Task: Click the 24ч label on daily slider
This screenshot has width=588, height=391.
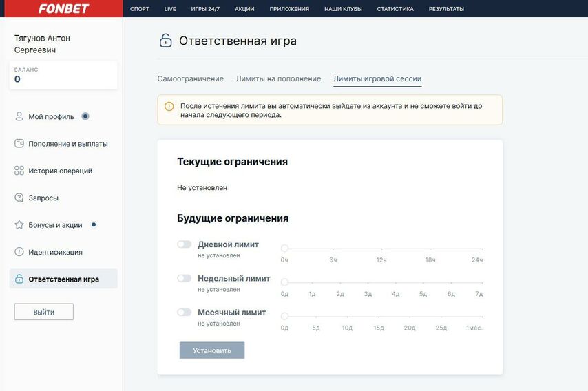Action: tap(477, 260)
